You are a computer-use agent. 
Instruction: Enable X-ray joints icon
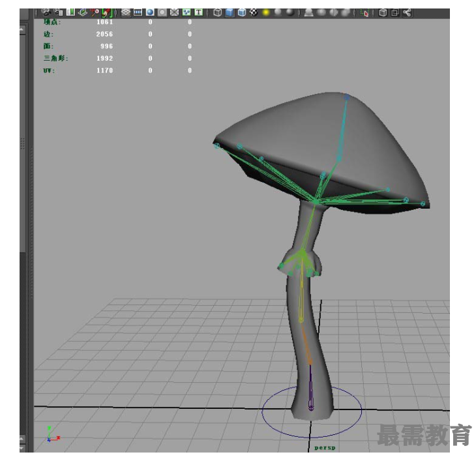tap(407, 12)
